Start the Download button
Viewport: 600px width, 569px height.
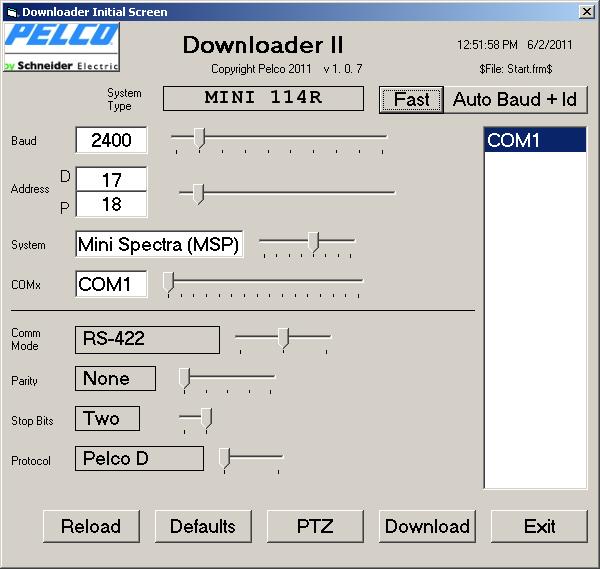(427, 526)
